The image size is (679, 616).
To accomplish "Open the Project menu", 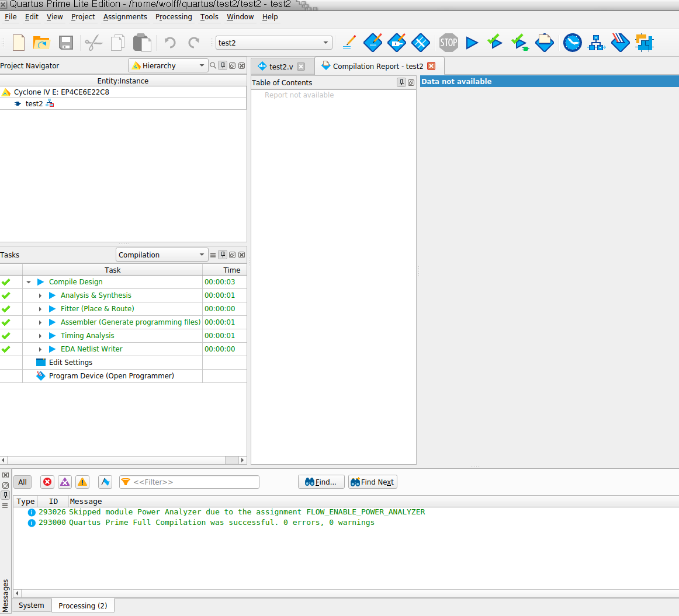I will point(83,17).
